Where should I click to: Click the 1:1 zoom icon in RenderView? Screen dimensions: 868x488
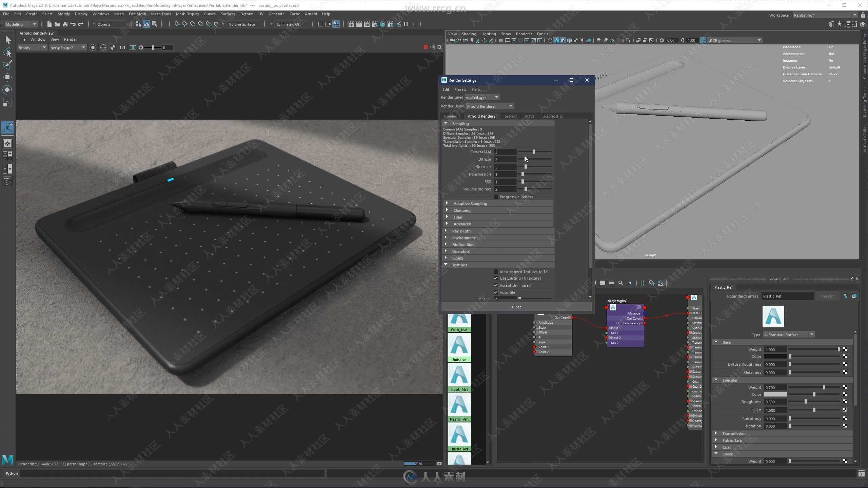(122, 47)
